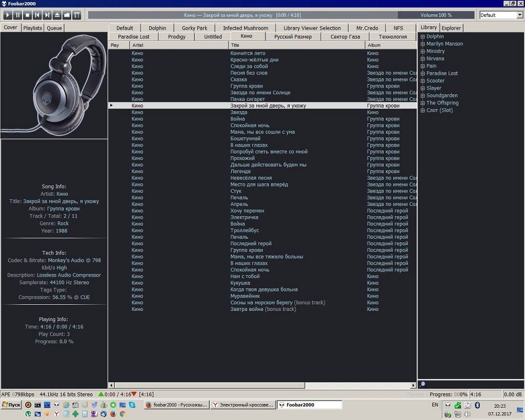Click the open folder icon in toolbar
Screen dimensions: 525x420
[66, 15]
